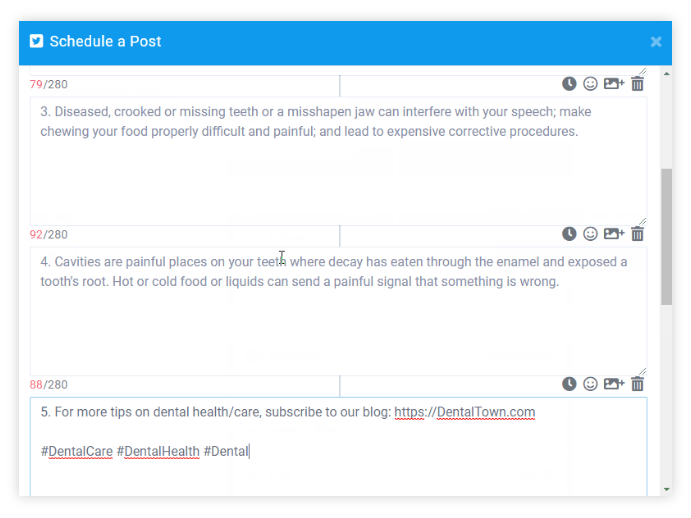The image size is (691, 518).
Task: Click trash icon in the 88/280 row
Action: [638, 384]
